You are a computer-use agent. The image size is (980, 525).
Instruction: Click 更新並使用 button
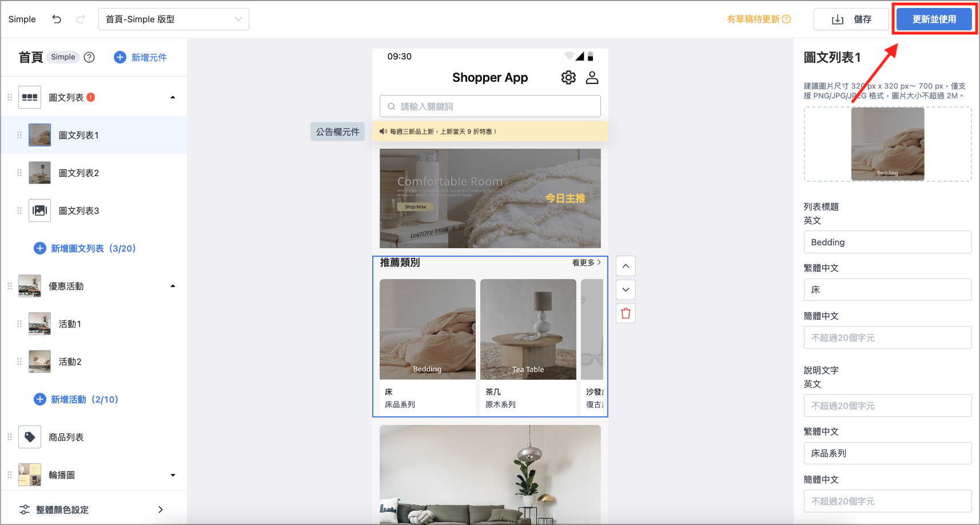934,19
